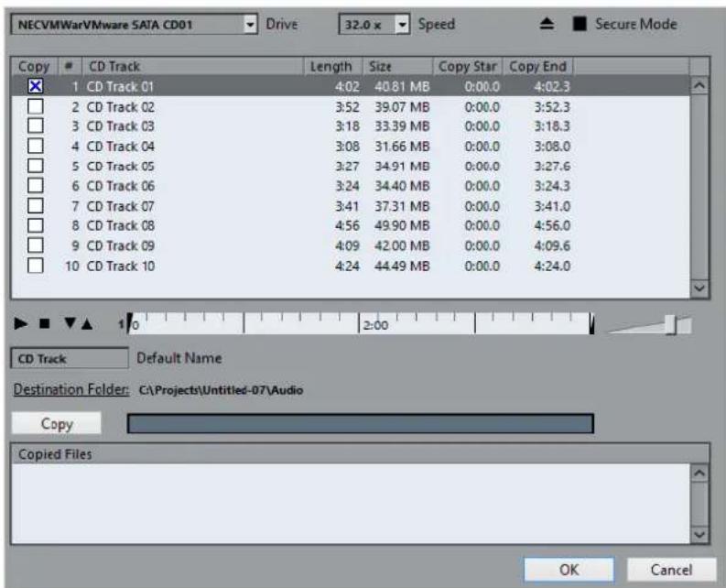Check Copy box for CD Track 02
Screen dimensions: 726x588
36,106
